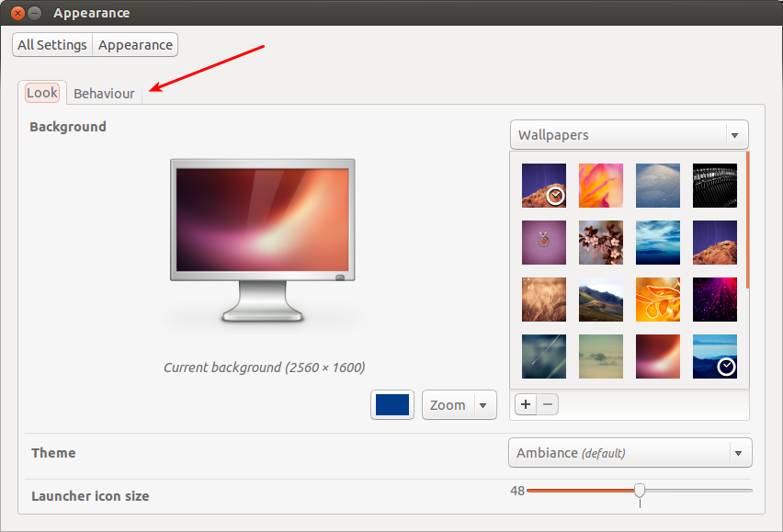Choose the bright orange leaves wallpaper
This screenshot has height=532, width=783.
(x=658, y=300)
